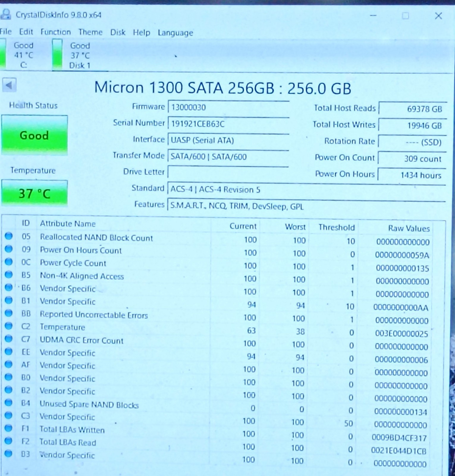The width and height of the screenshot is (455, 476).
Task: Click raw value 003E00000025
Action: pyautogui.click(x=401, y=334)
